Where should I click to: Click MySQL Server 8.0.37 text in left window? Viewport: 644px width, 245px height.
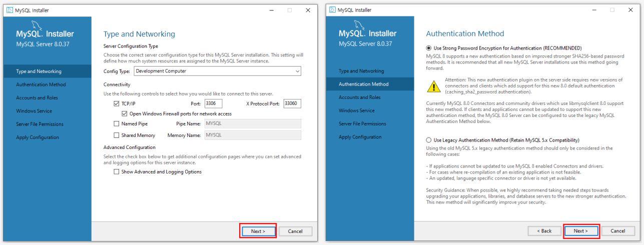click(x=43, y=44)
